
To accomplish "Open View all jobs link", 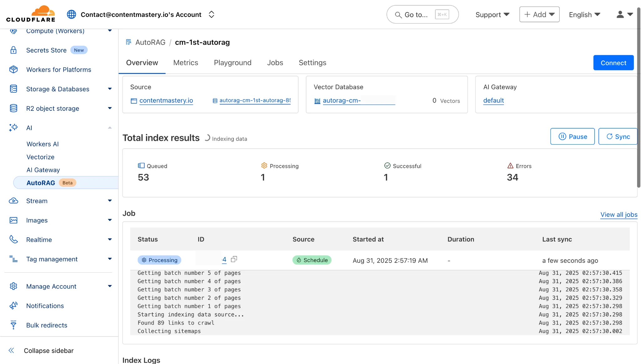I will click(619, 214).
